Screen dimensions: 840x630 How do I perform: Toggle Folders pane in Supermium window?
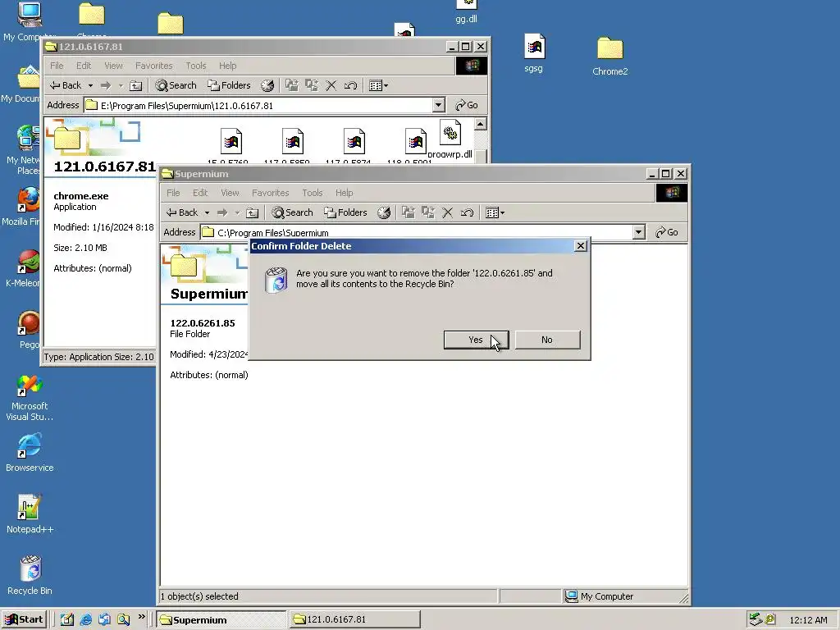(345, 212)
